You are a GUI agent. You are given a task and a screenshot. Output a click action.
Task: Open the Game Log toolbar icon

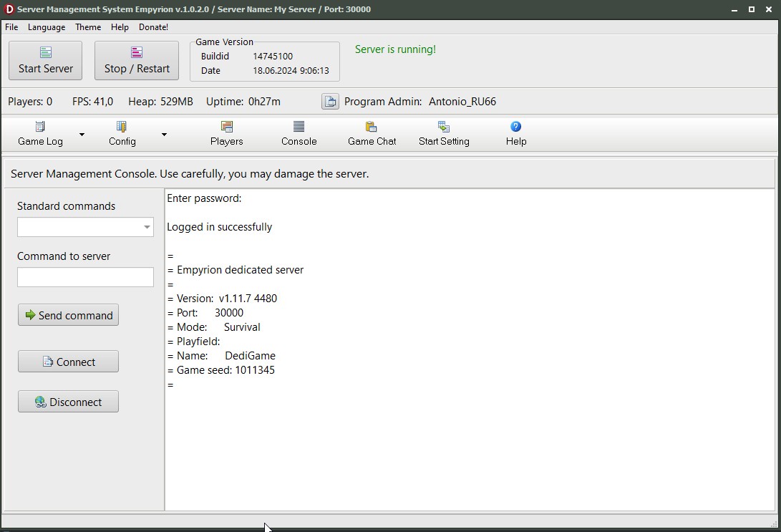pos(40,133)
